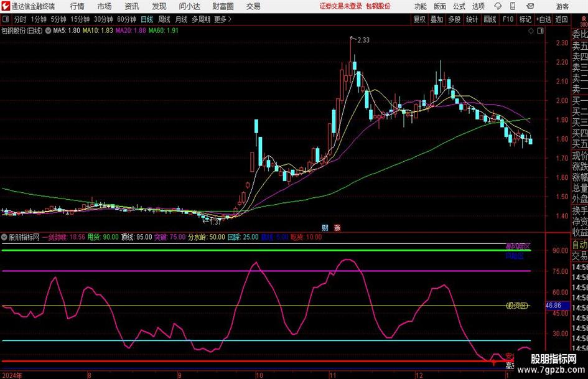This screenshot has width=588, height=379.
Task: Click 甩货: 90.00 indicator value
Action: click(x=103, y=237)
